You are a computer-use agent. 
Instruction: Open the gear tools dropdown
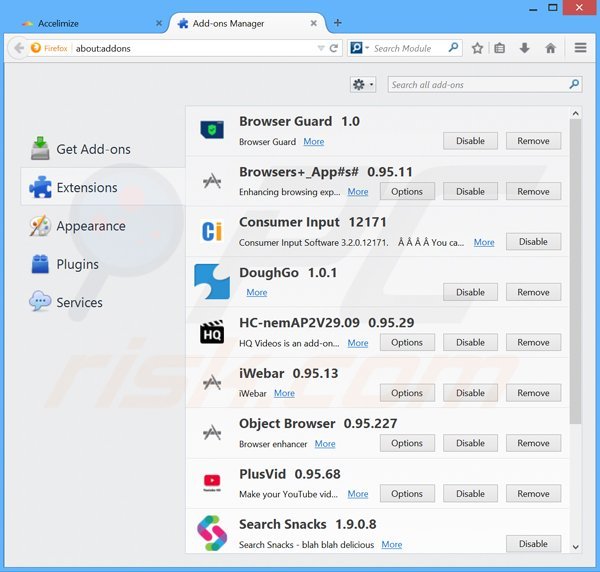(x=363, y=85)
